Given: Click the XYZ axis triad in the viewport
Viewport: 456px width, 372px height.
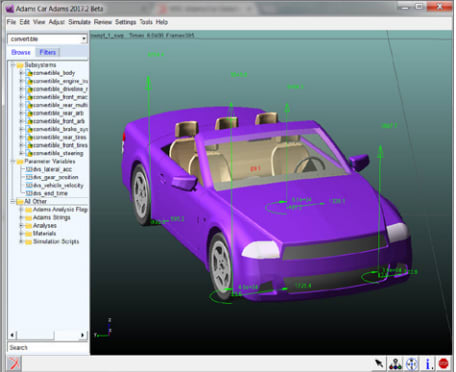Looking at the screenshot, I should tap(103, 328).
